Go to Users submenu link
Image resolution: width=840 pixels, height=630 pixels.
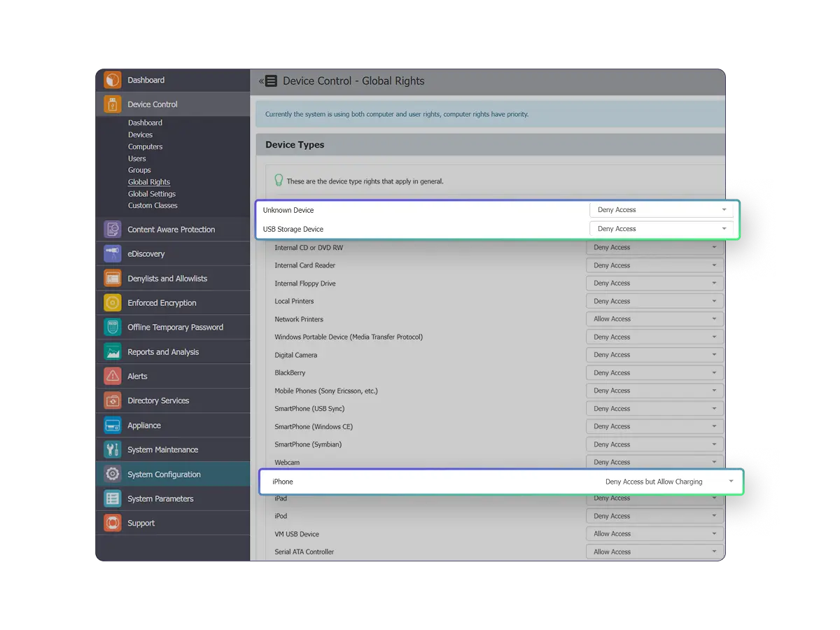(x=137, y=158)
